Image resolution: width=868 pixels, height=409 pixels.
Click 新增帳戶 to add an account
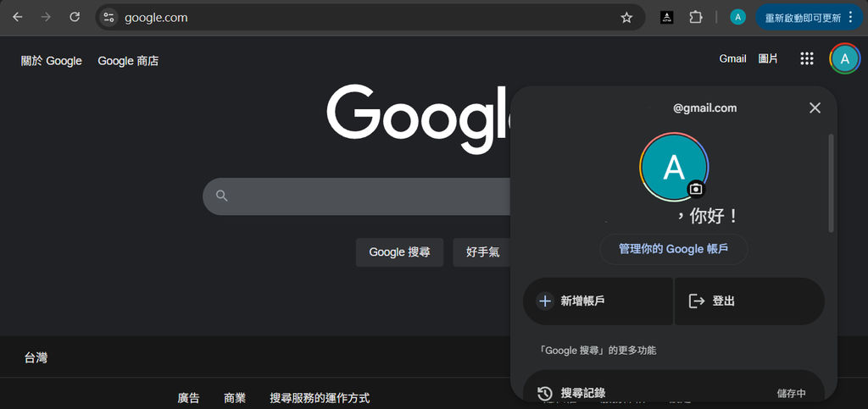pyautogui.click(x=598, y=301)
